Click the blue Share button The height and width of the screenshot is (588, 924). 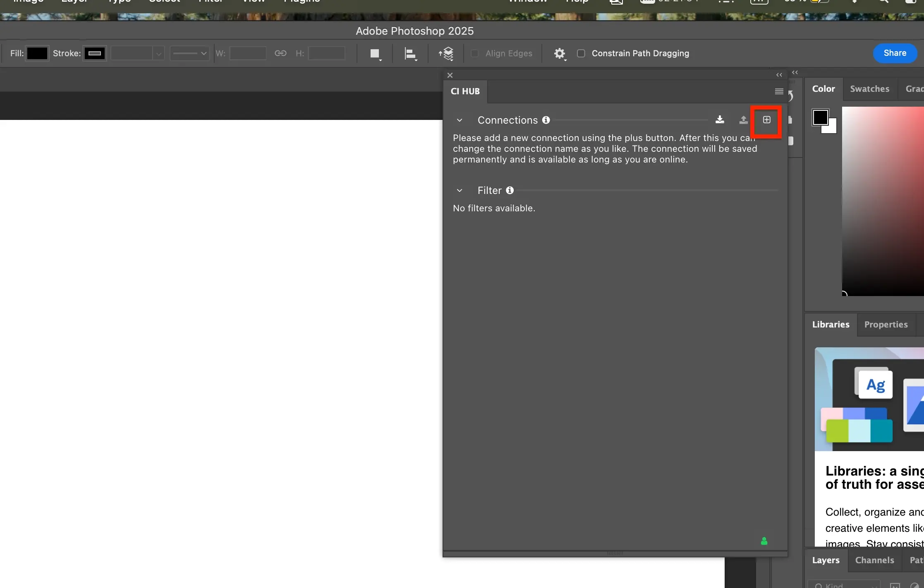click(895, 53)
